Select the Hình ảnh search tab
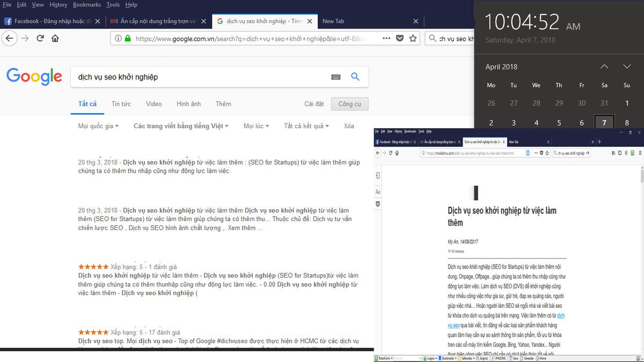Viewport: 644px width, 362px height. (188, 104)
